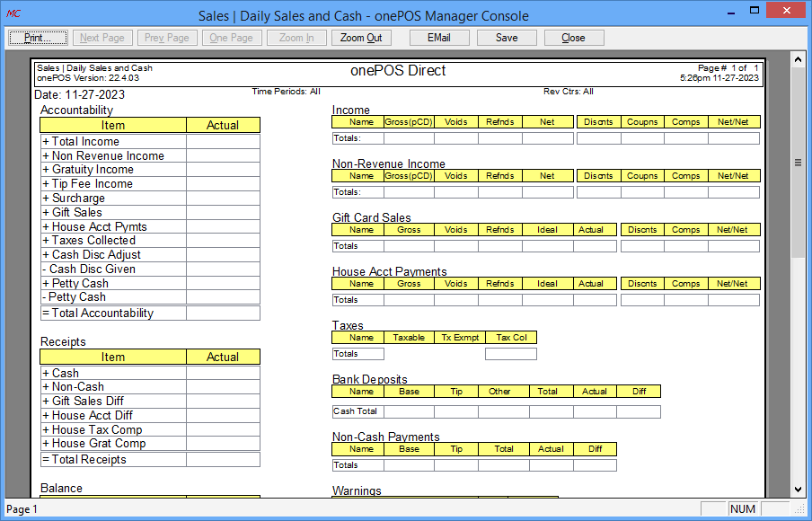812x521 pixels.
Task: Click the '+ Gift Sales' row
Action: coord(150,212)
